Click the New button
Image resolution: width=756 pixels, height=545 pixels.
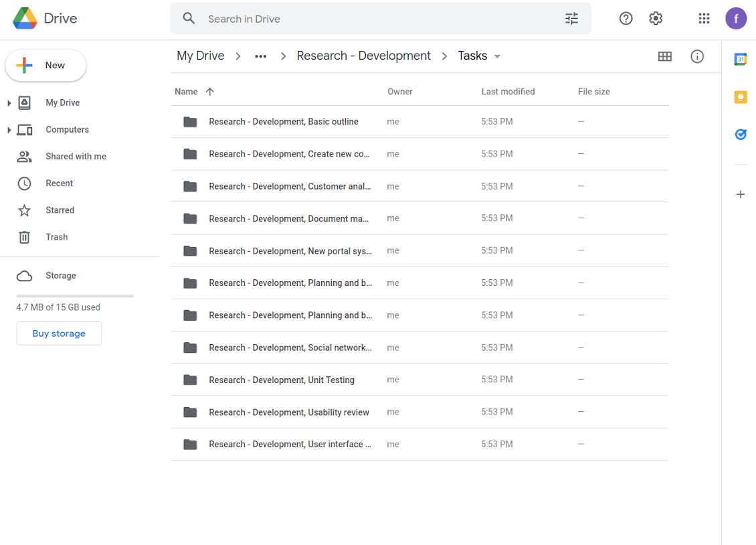[45, 65]
